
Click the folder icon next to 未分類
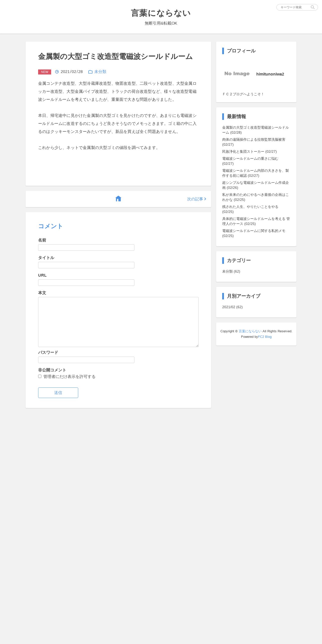(x=90, y=72)
